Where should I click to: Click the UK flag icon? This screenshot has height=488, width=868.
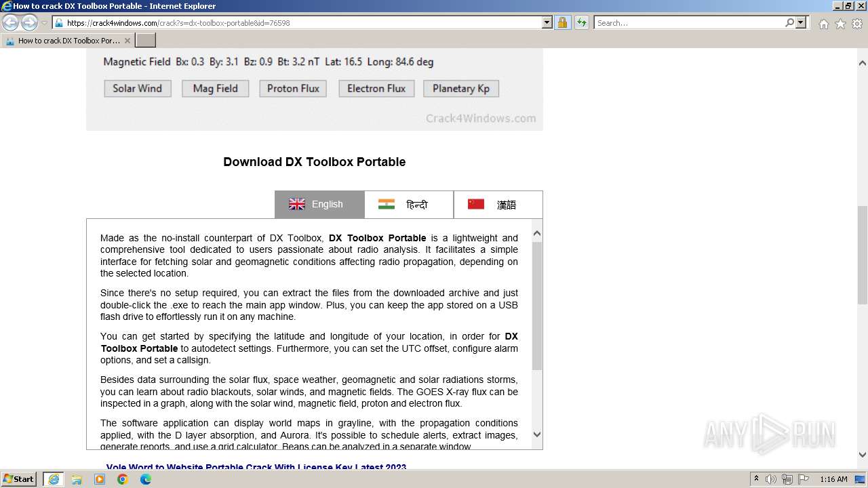coord(297,204)
